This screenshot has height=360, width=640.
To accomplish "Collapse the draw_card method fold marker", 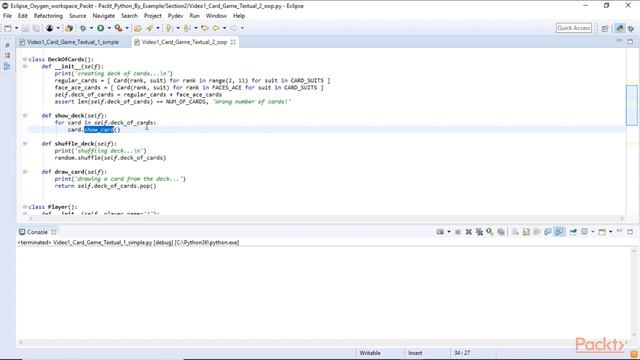I will (25, 172).
